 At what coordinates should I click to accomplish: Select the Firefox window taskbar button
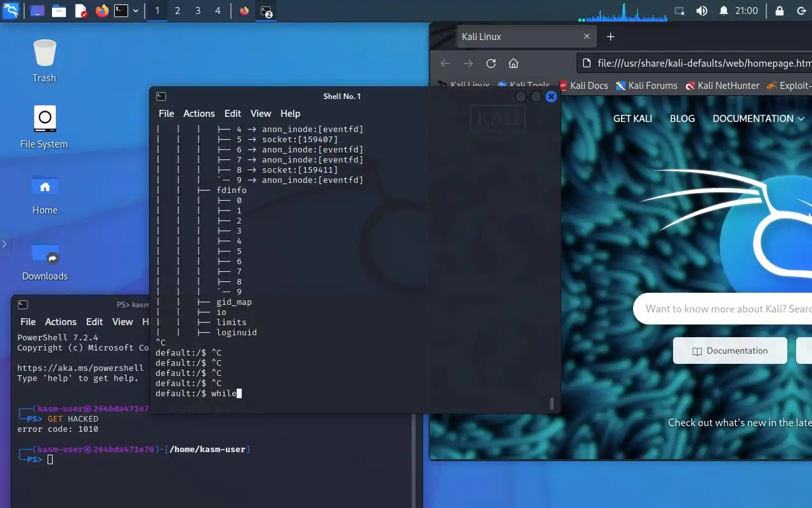coord(244,11)
